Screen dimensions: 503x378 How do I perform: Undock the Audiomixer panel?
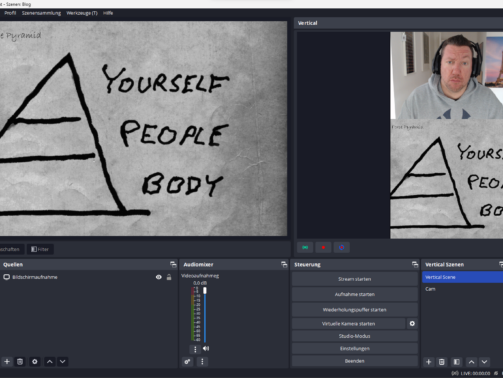[x=284, y=264]
